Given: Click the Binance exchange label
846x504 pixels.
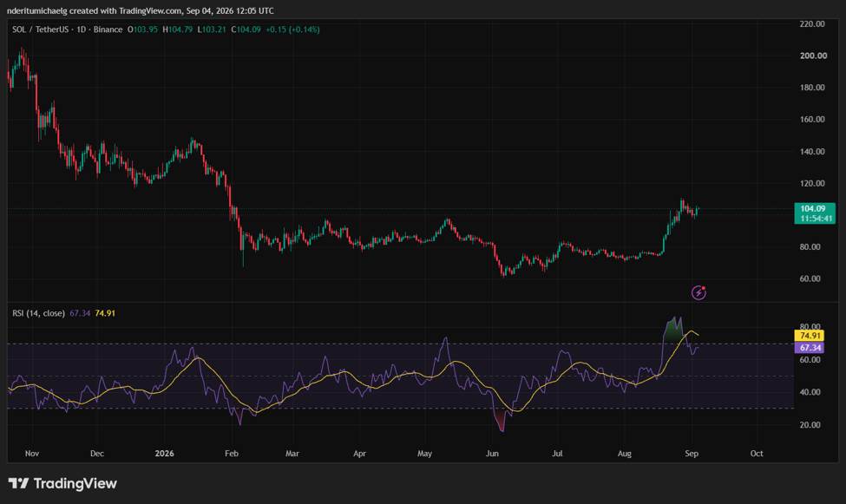Looking at the screenshot, I should point(108,29).
